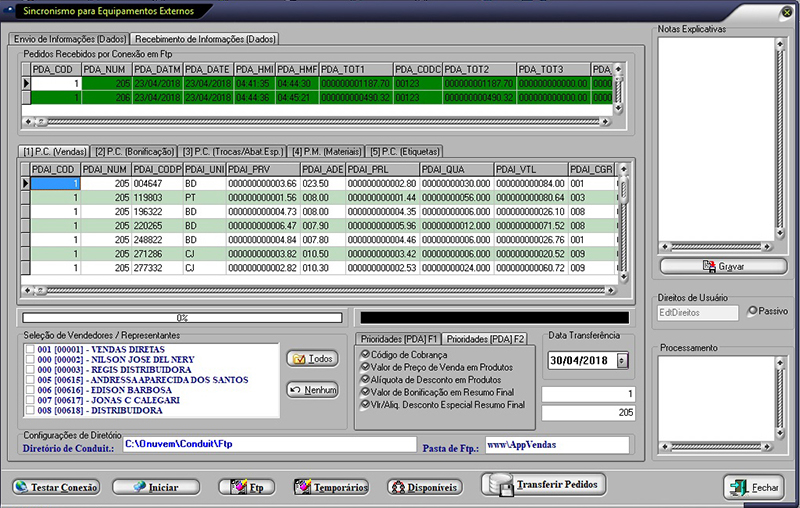Toggle the Passivo radio button

click(x=754, y=311)
